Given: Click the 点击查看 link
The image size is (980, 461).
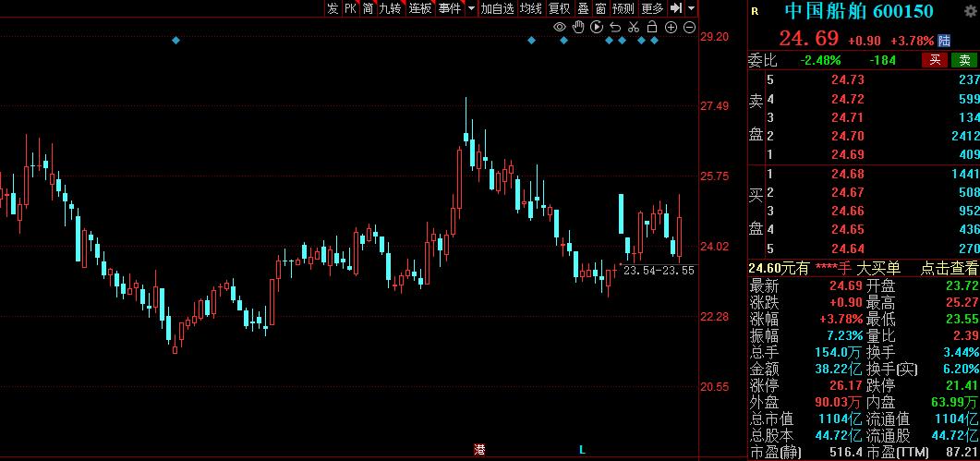Looking at the screenshot, I should click(949, 268).
